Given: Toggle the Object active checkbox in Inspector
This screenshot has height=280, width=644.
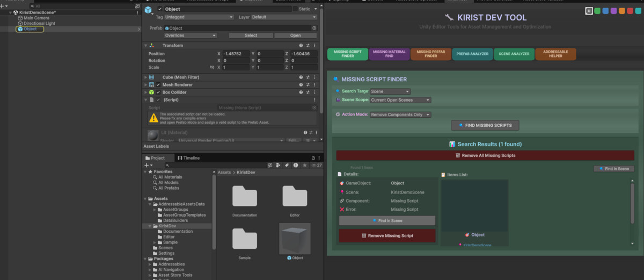Looking at the screenshot, I should [160, 9].
